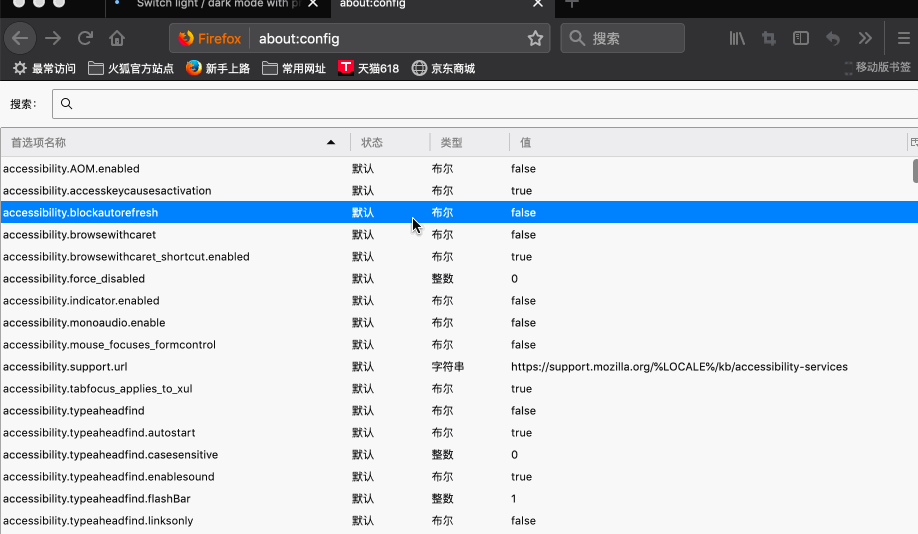This screenshot has width=918, height=534.
Task: Show more tools with the overflow chevron
Action: point(865,39)
